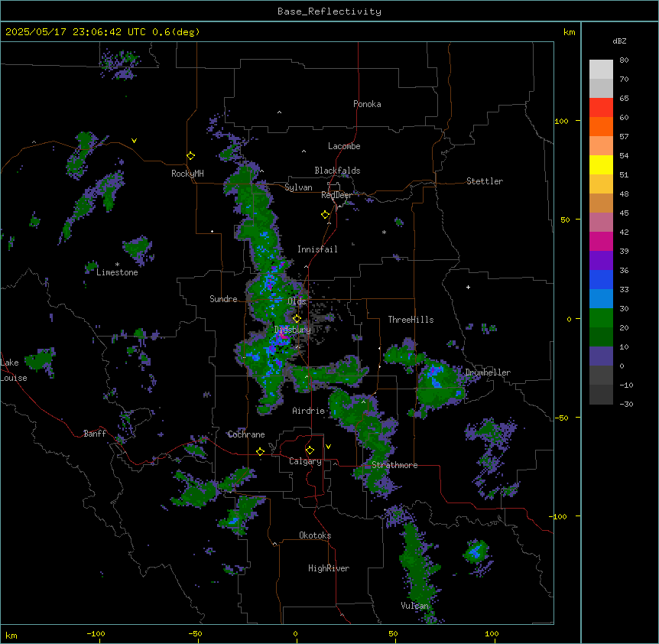659x644 pixels.
Task: Select the slate-blue 0-10 dBZ legend swatch
Action: (x=601, y=356)
